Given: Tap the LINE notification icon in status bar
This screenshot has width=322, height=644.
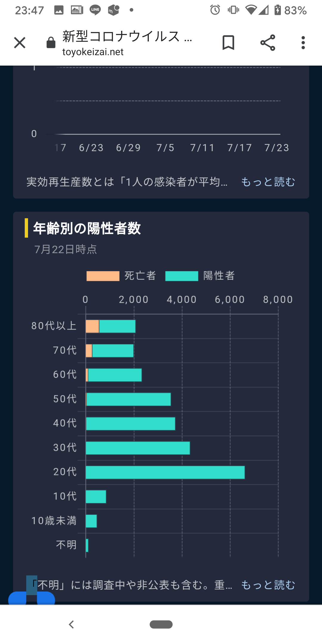Looking at the screenshot, I should (x=95, y=10).
